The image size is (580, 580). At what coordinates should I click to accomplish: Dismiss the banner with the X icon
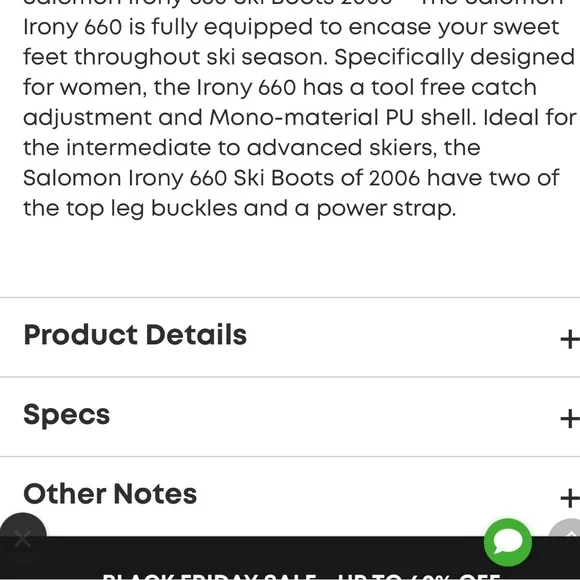click(23, 538)
